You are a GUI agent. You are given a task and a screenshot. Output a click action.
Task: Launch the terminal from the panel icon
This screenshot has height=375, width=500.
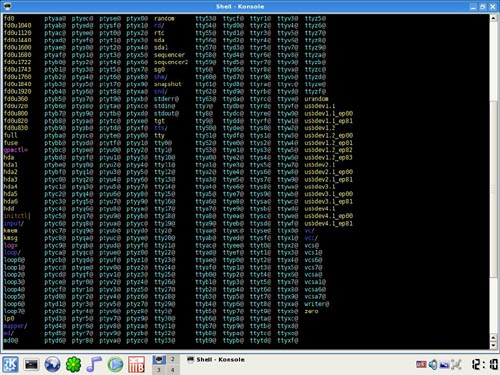(x=31, y=364)
